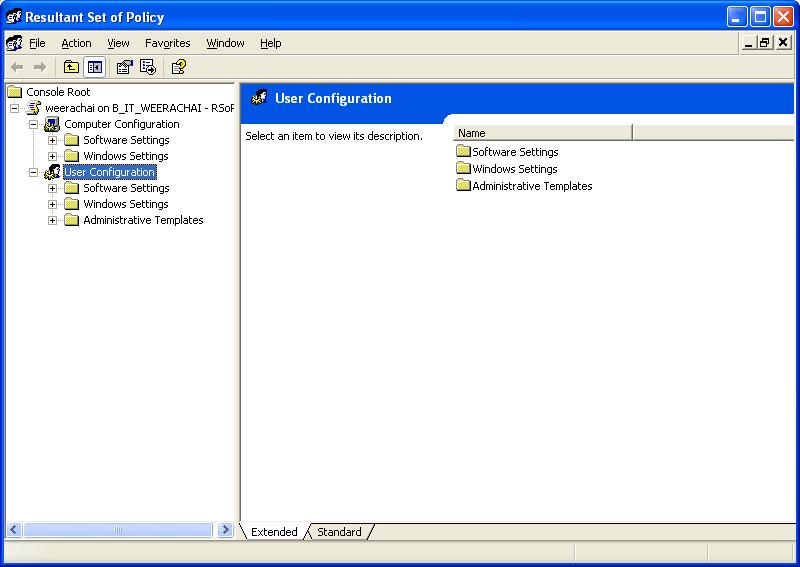Open the Action menu
Screen dimensions: 800x567
(x=76, y=43)
